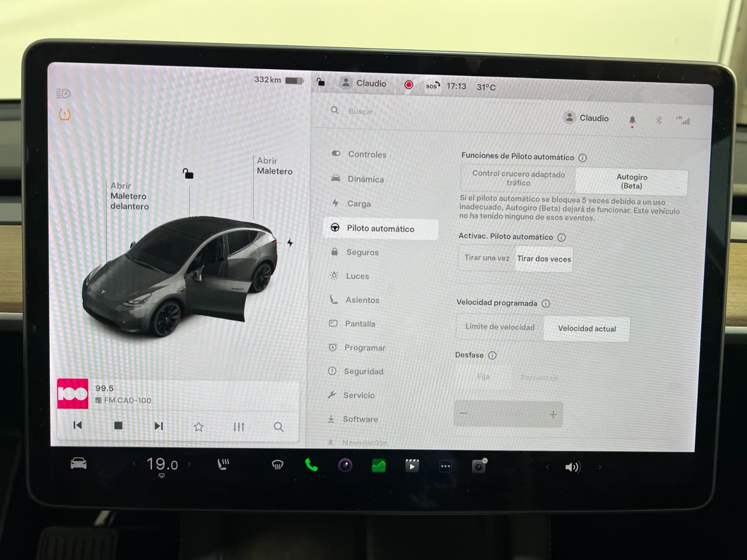Open the seat heater control icon

(223, 464)
